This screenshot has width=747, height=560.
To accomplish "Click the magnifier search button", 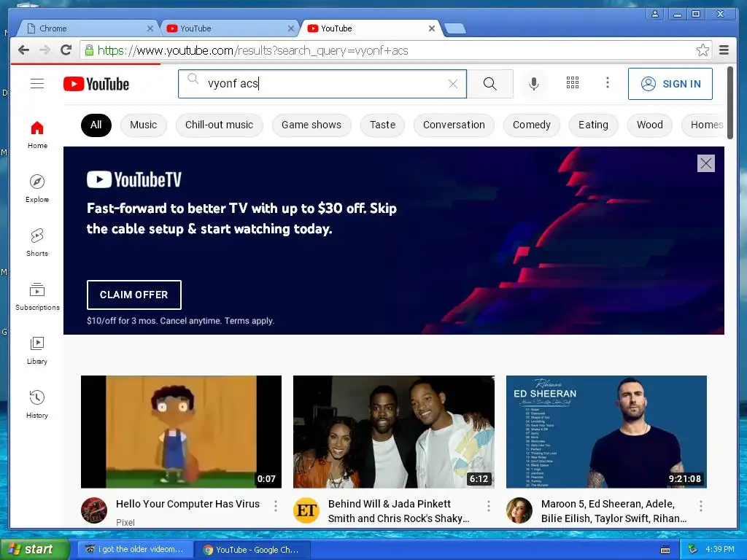I will pyautogui.click(x=489, y=84).
